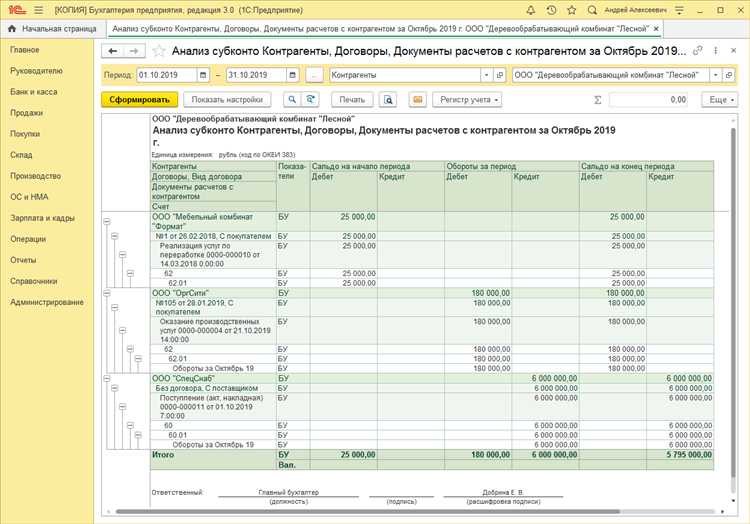Open the end date calendar picker
Image resolution: width=750 pixels, height=524 pixels.
(291, 75)
